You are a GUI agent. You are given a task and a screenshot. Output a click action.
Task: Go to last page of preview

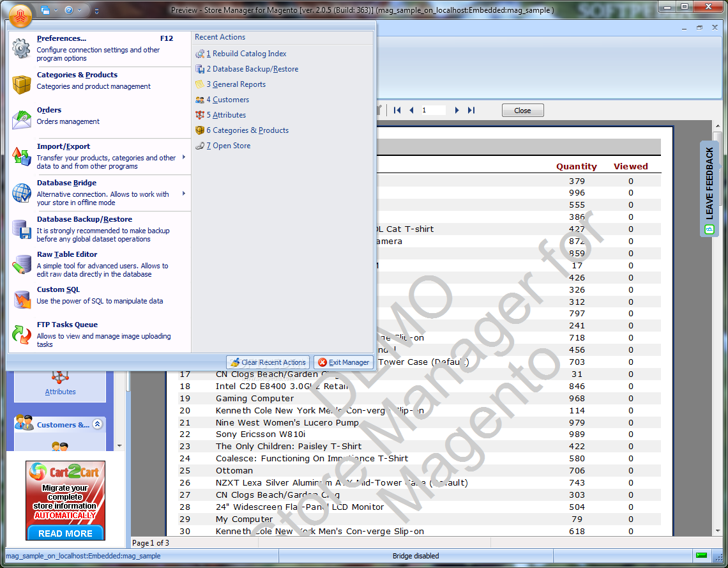[471, 110]
